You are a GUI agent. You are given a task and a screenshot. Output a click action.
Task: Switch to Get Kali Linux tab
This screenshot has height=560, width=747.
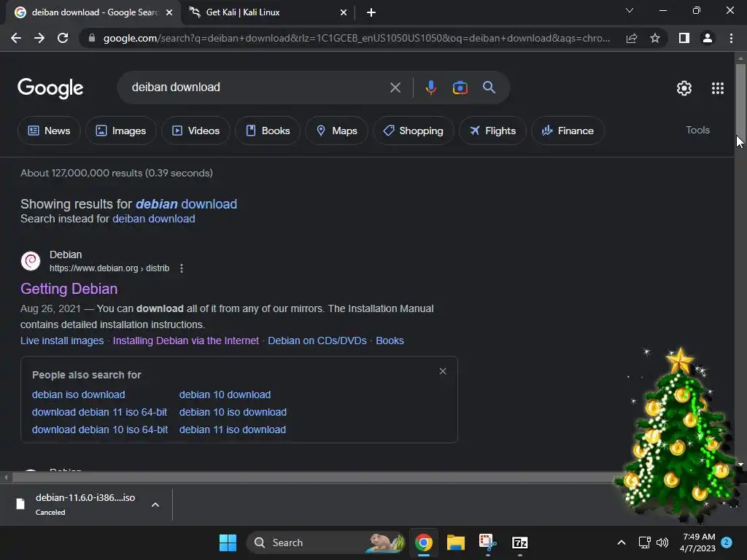pos(267,12)
